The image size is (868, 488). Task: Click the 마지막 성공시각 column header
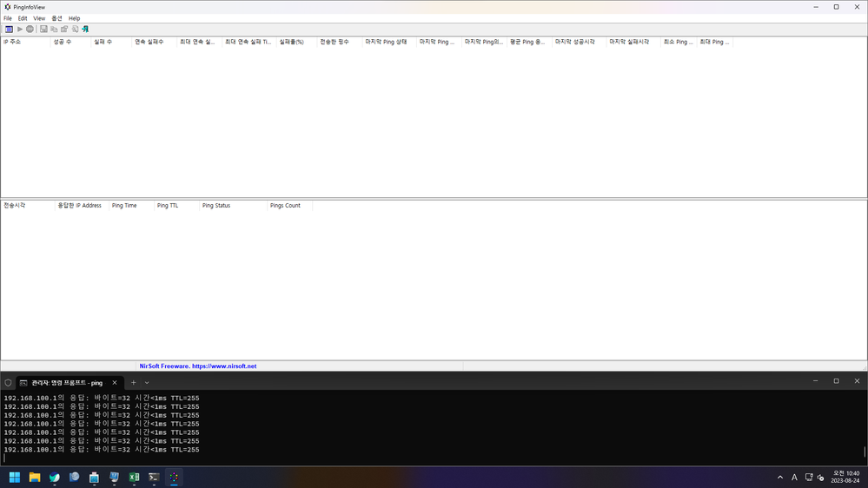coord(579,42)
